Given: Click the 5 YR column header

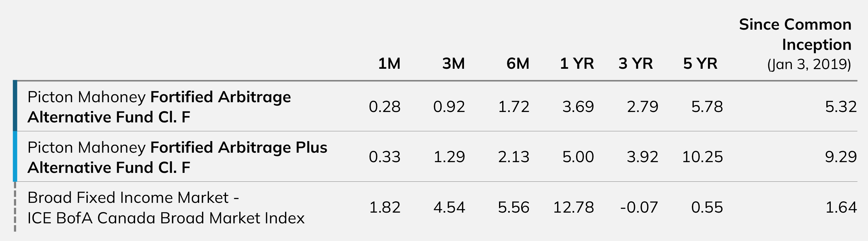Looking at the screenshot, I should 700,64.
